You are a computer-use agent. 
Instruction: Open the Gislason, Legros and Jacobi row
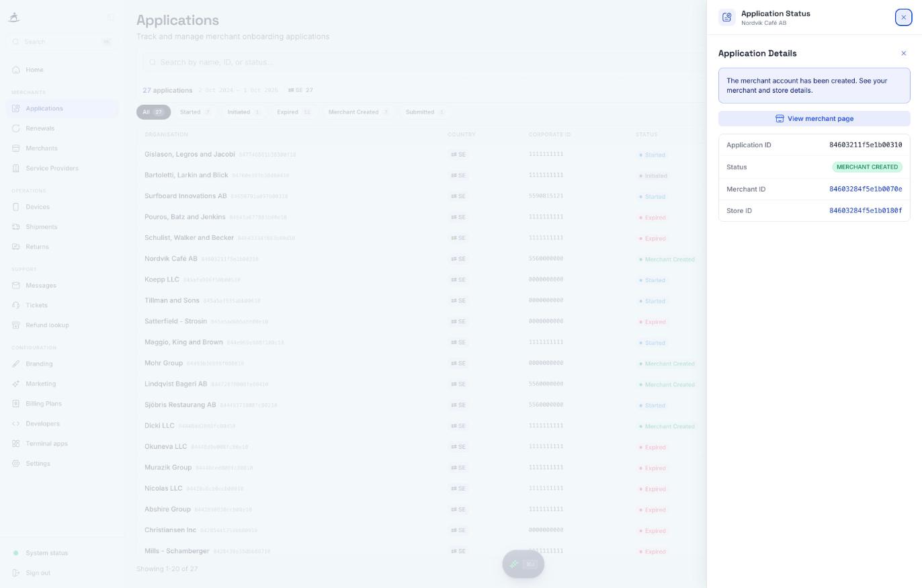(x=421, y=155)
